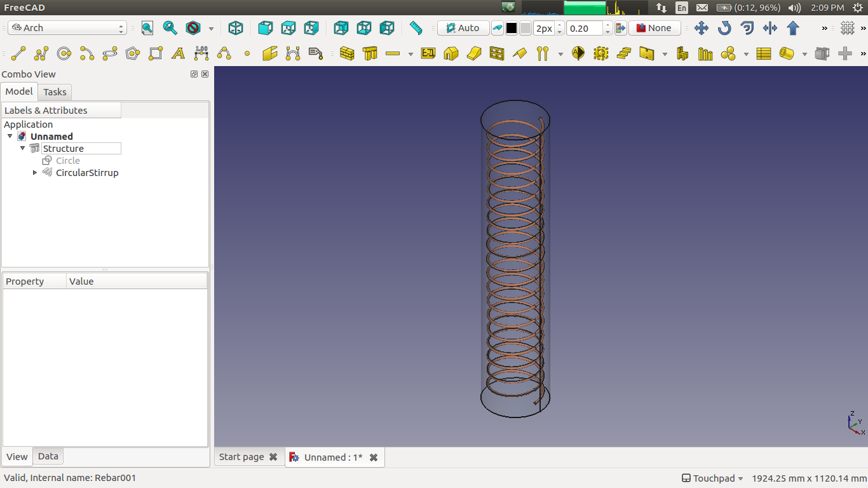868x488 pixels.
Task: Open the Panel tools dropdown arrow
Action: coord(665,53)
